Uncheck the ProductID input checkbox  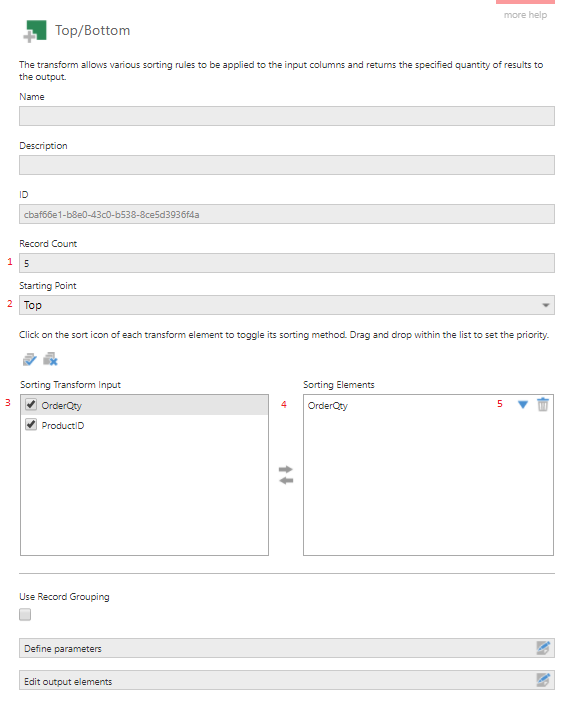pos(31,425)
